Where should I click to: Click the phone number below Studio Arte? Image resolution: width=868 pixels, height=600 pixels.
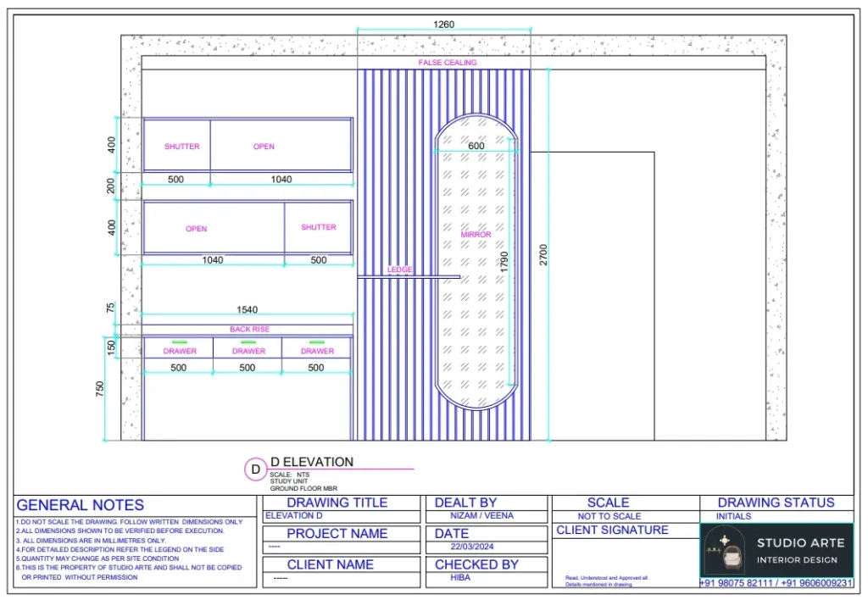(776, 584)
